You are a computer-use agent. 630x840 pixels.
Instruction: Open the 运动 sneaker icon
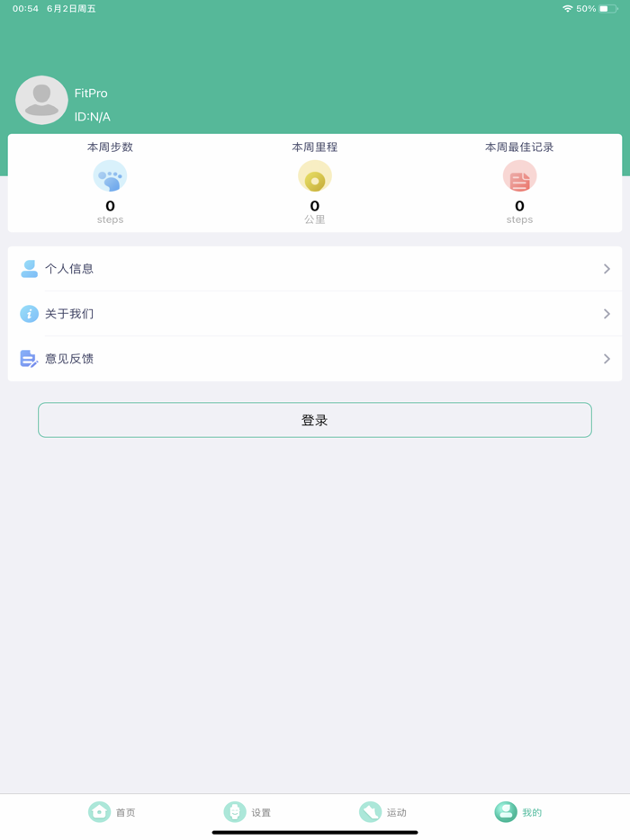pos(370,812)
